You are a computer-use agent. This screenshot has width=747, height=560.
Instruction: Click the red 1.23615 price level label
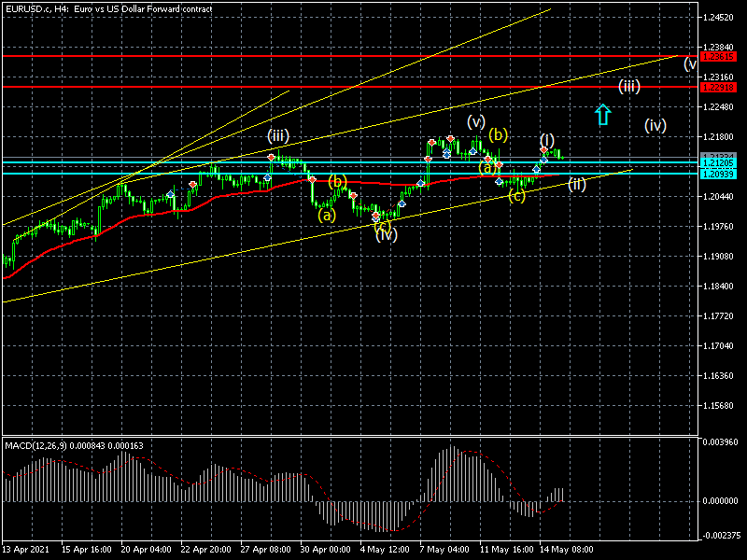click(717, 56)
